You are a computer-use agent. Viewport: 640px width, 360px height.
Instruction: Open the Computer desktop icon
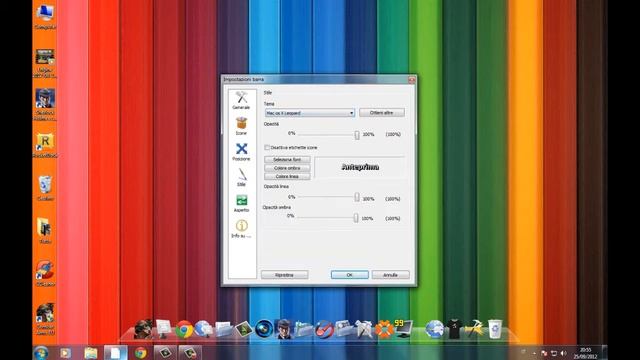(45, 16)
